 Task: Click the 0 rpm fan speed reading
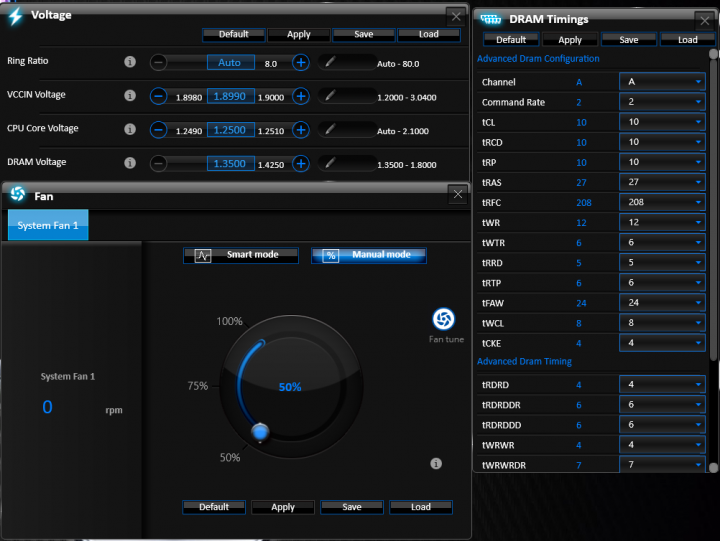pos(47,407)
